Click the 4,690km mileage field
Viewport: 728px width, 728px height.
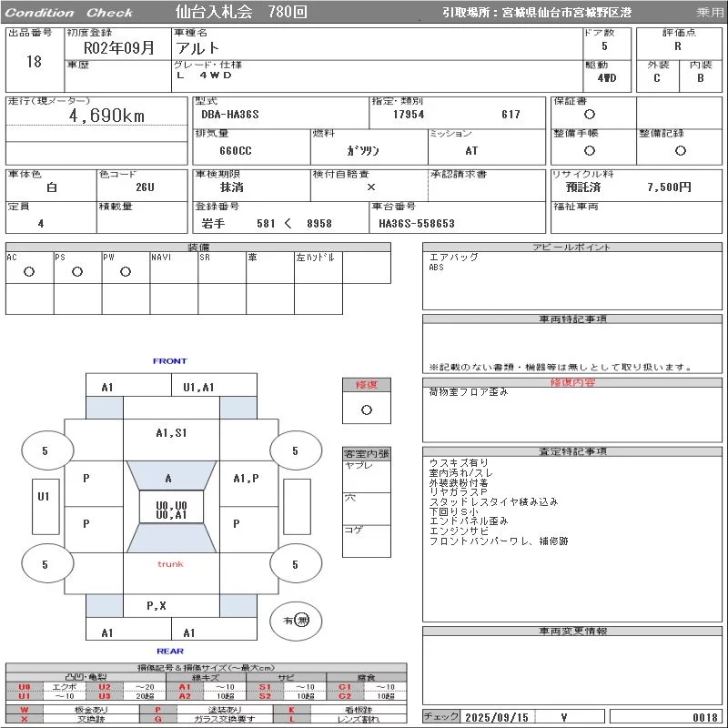pos(106,116)
